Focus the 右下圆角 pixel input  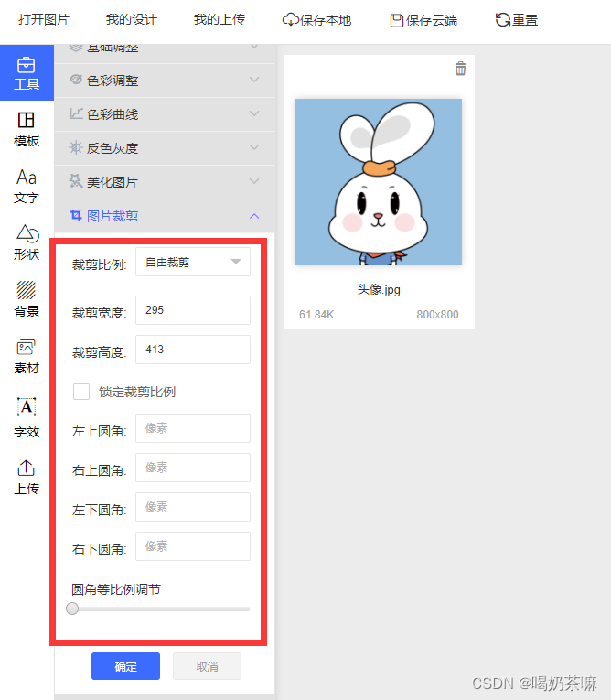(x=193, y=546)
